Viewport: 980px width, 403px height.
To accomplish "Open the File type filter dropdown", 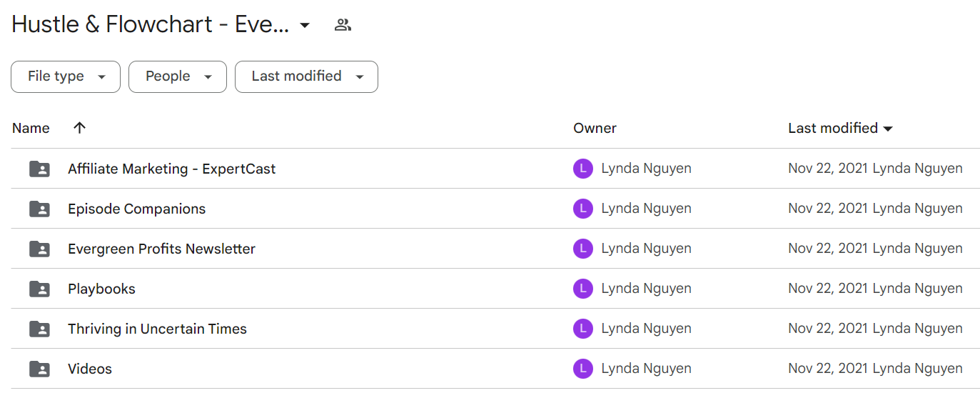I will [66, 76].
